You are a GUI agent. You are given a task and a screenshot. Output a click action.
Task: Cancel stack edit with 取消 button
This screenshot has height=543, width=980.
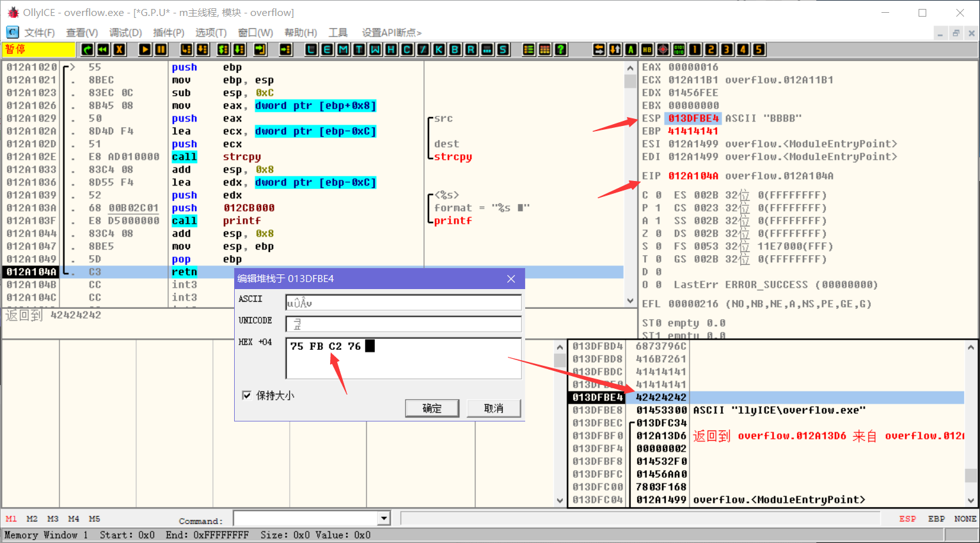[x=494, y=408]
